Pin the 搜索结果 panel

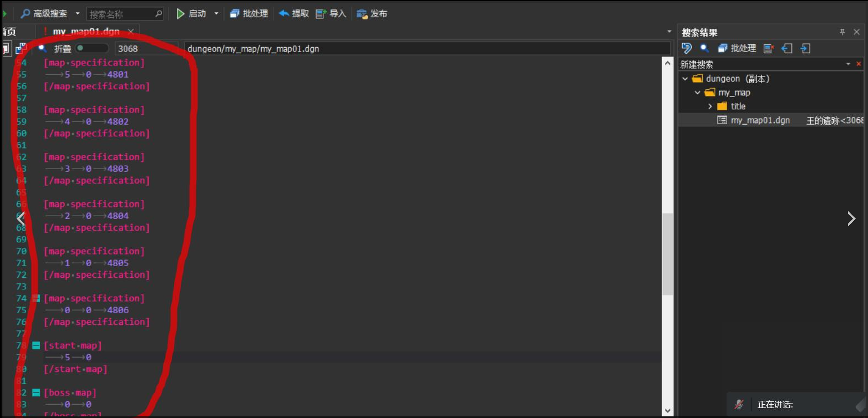[842, 32]
